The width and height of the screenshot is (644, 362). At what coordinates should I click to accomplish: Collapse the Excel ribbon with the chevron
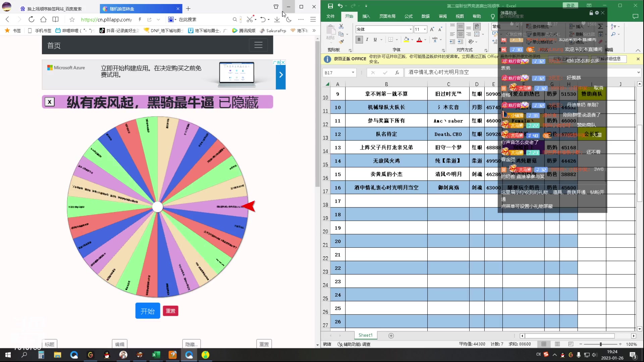pos(638,50)
